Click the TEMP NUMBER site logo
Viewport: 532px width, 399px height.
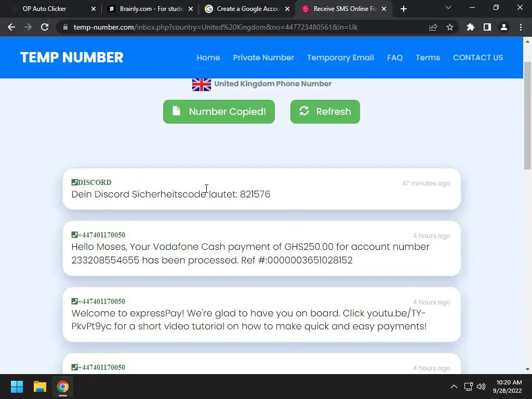[72, 57]
